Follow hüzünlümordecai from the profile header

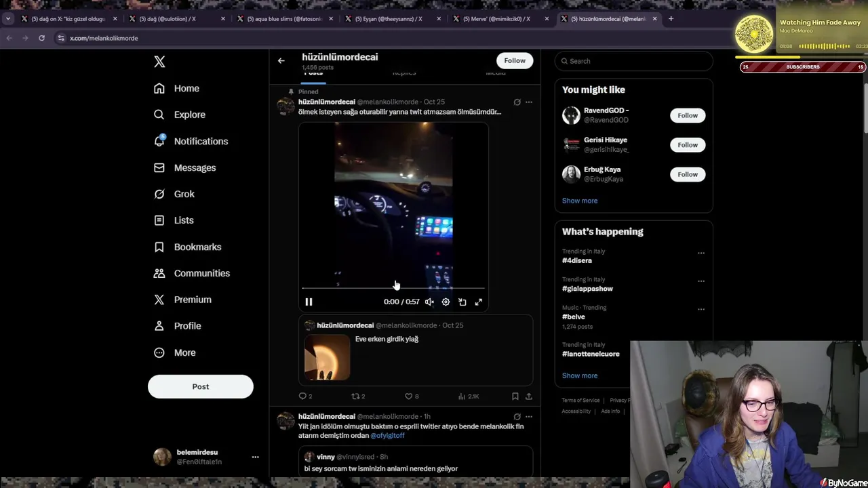[515, 60]
